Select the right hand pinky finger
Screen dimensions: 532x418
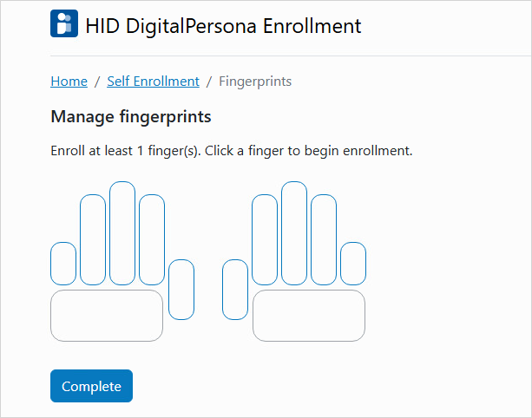(352, 263)
